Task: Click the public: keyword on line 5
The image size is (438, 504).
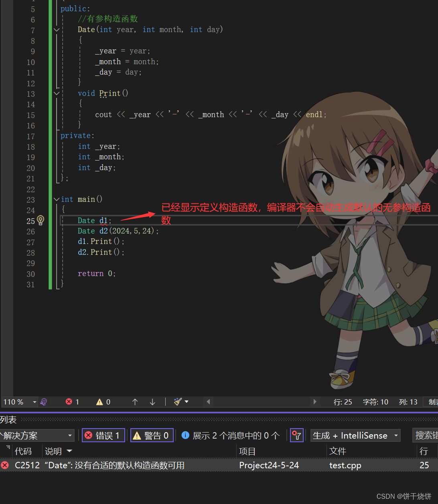Action: point(75,8)
